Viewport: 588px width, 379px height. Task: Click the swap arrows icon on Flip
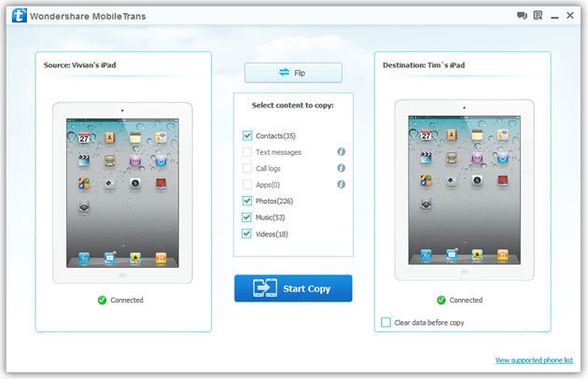pyautogui.click(x=285, y=72)
